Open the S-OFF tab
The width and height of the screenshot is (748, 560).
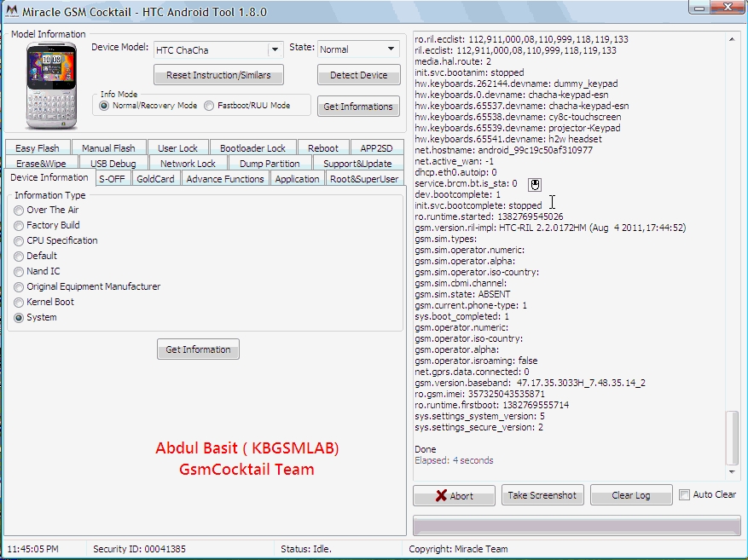[x=112, y=179]
